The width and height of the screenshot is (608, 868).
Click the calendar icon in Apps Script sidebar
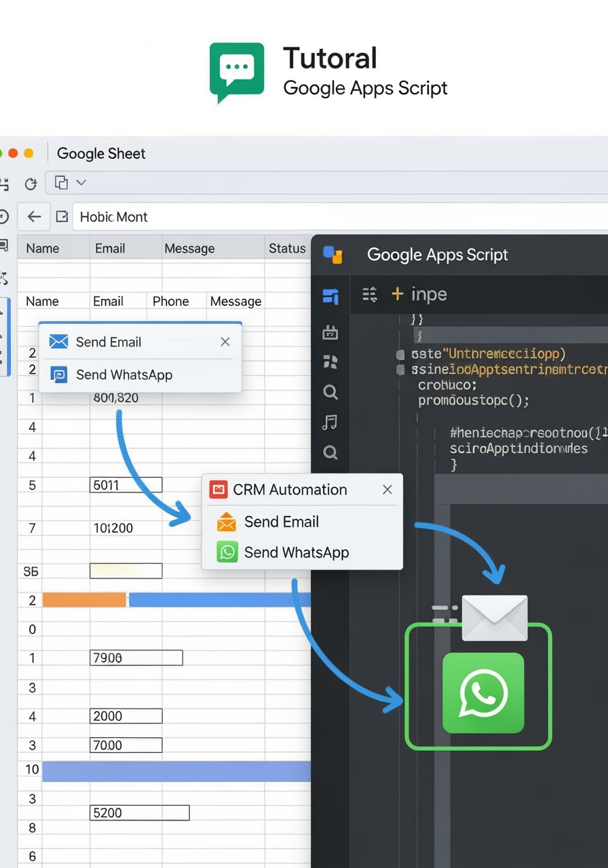[330, 332]
